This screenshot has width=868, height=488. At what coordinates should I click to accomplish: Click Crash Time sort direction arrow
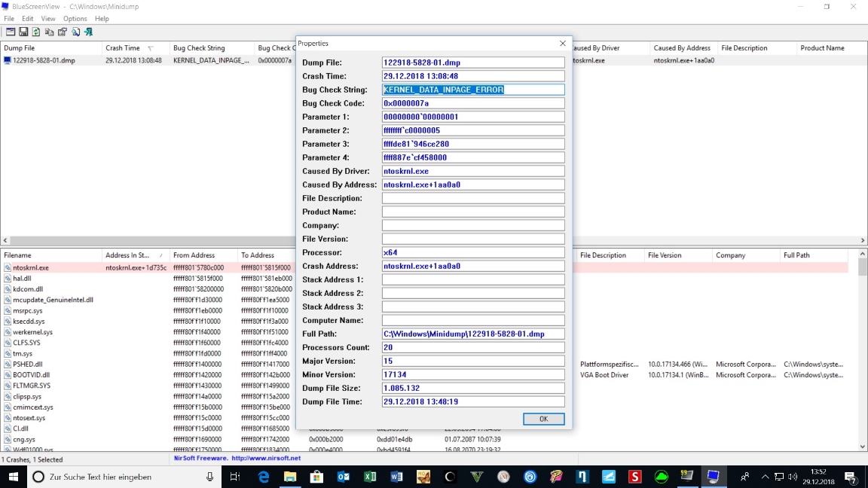pyautogui.click(x=150, y=48)
